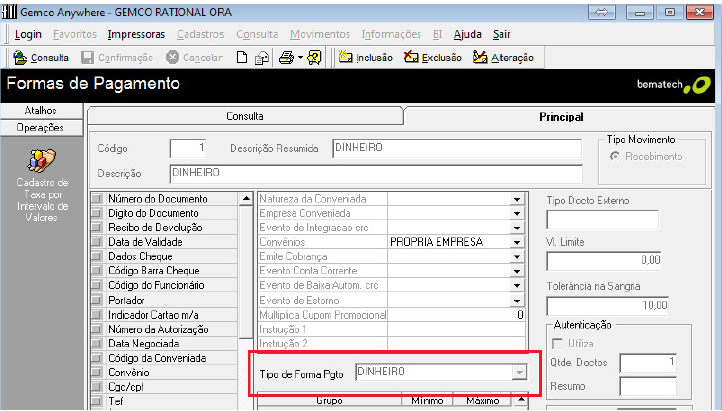Viewport: 722px width, 411px height.
Task: Open Cadastro de Taxa por Intervalo shortcut
Action: point(42,186)
